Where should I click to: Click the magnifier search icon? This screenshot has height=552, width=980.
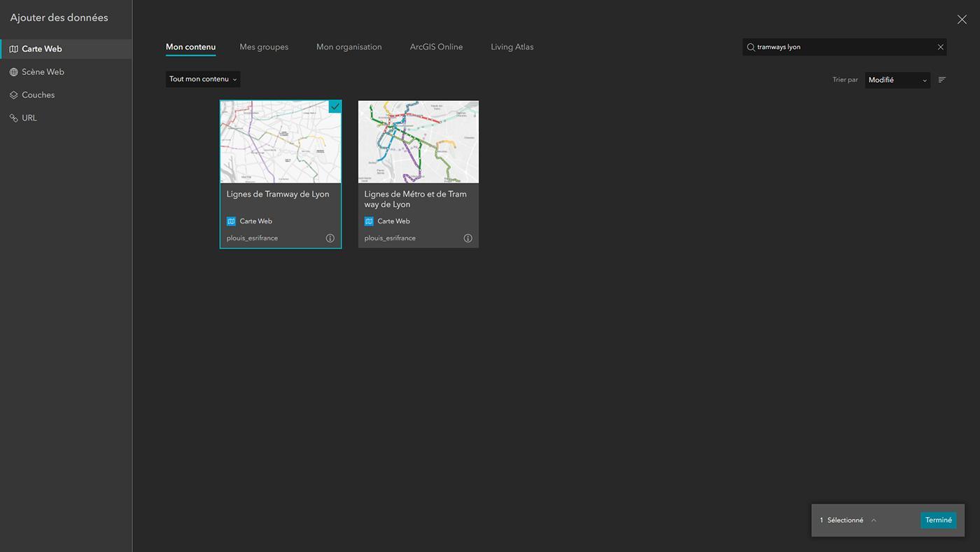750,47
